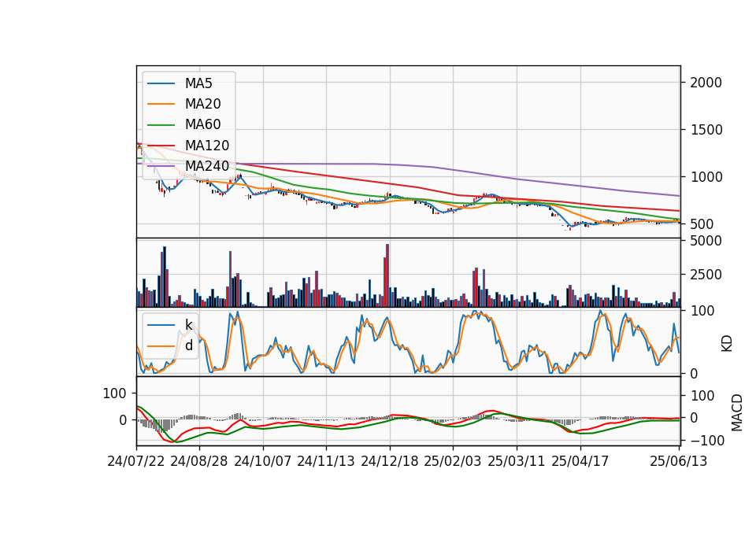Click the red MA120 legend line sample

click(x=161, y=146)
